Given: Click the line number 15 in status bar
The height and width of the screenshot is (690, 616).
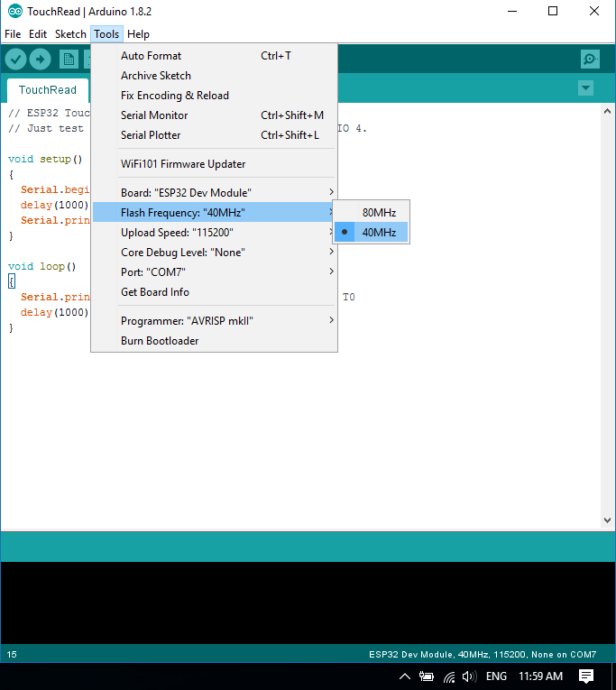Looking at the screenshot, I should [x=12, y=654].
